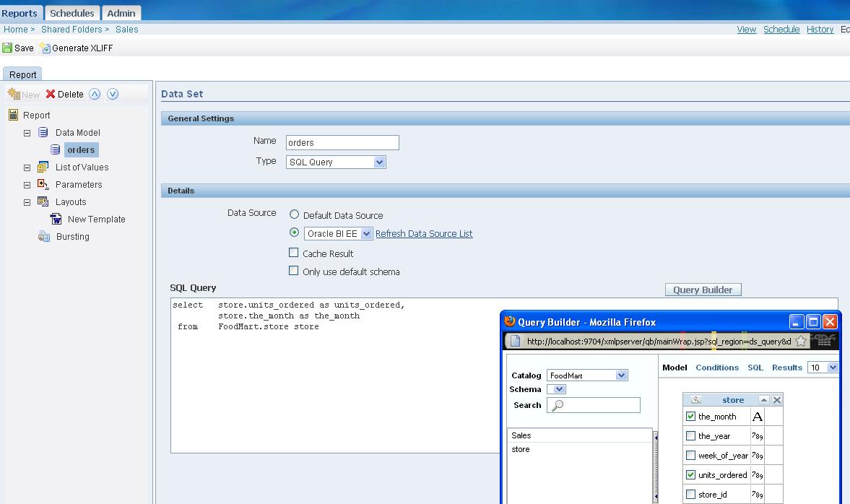Check the store_id column checkbox
Screen dimensions: 850x504
coord(690,494)
